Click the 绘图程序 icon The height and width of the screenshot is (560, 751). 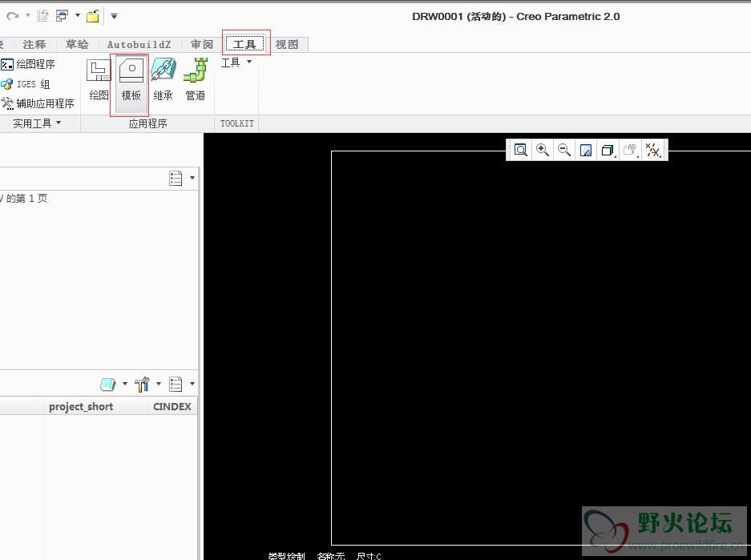pyautogui.click(x=7, y=64)
